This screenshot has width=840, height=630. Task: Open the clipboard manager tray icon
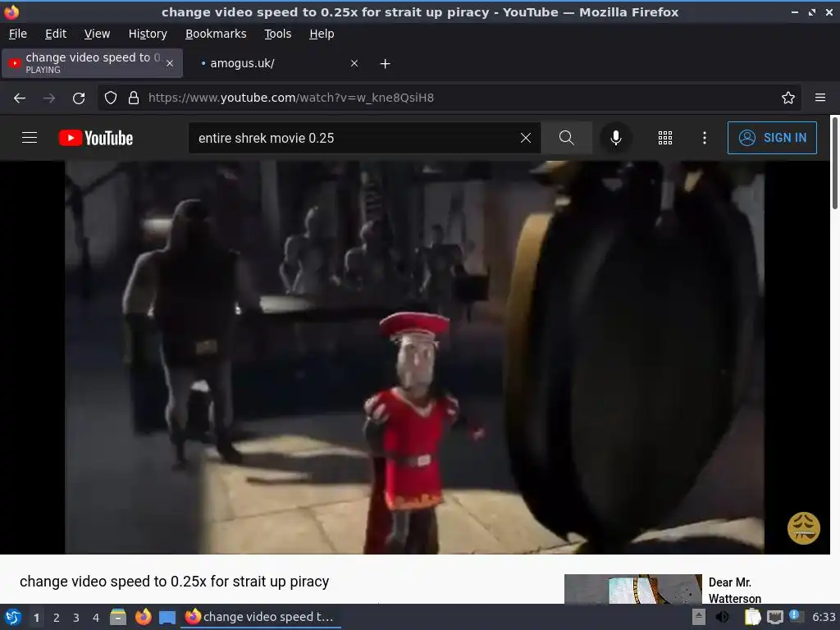point(752,617)
